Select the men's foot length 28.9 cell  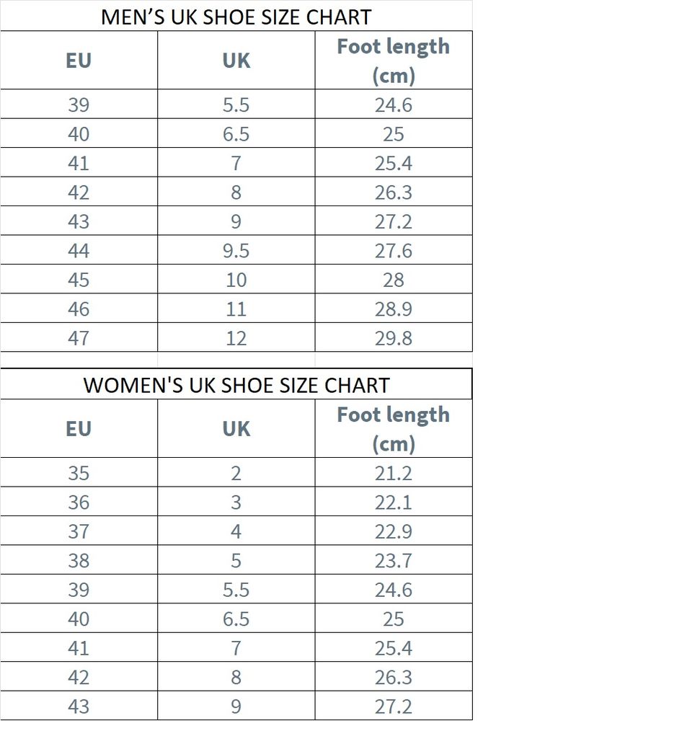point(394,309)
